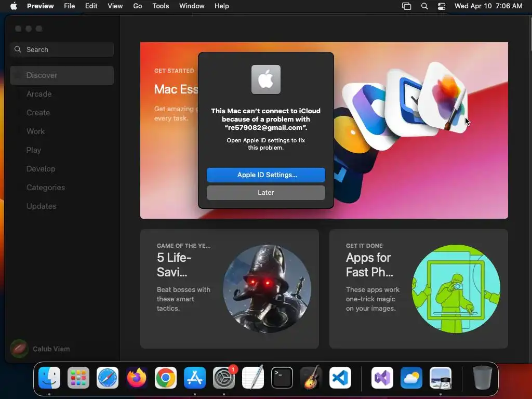Open Trash in the dock
532x399 pixels.
(x=483, y=378)
